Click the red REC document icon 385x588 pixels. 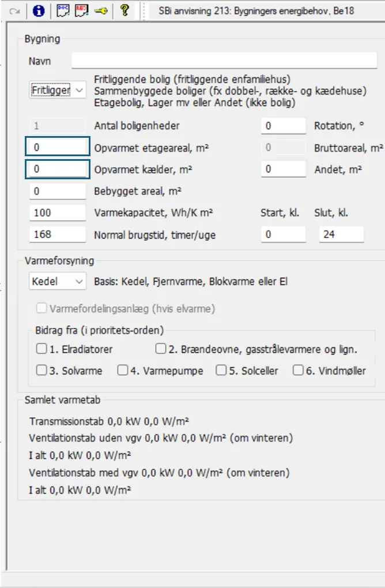(x=81, y=10)
